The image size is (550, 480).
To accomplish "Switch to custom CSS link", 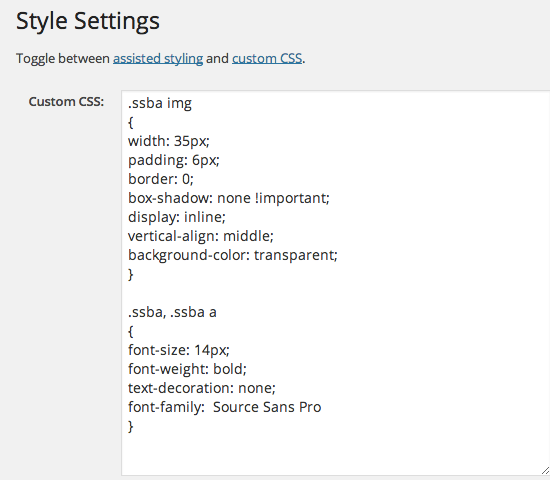I will coord(267,58).
